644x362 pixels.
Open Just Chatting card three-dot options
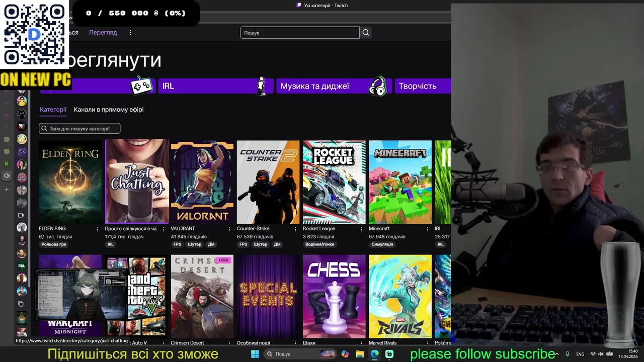pos(164,229)
